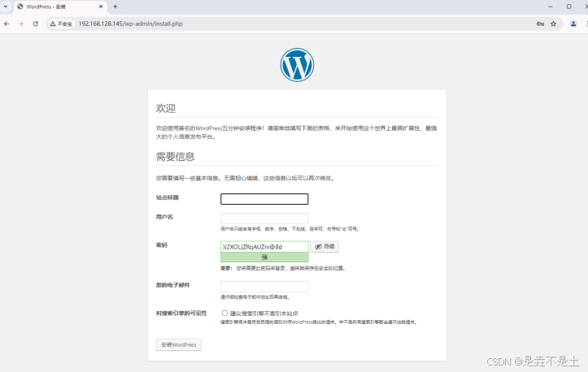This screenshot has height=372, width=588.
Task: Hide the password with the eye button
Action: tap(324, 246)
